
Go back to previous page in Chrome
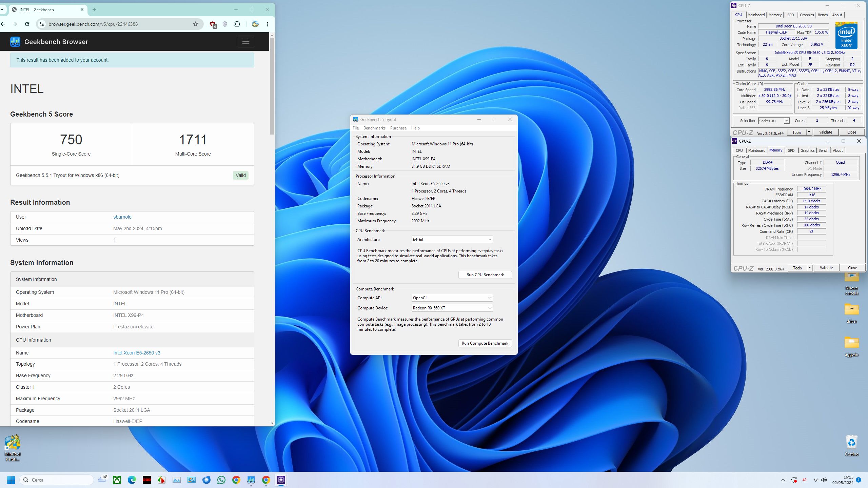3,24
